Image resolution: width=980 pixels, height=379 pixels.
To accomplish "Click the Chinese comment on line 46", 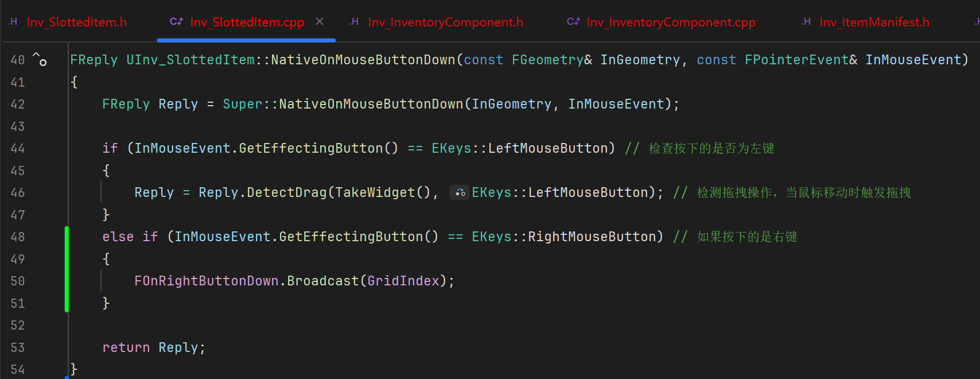I will point(792,192).
